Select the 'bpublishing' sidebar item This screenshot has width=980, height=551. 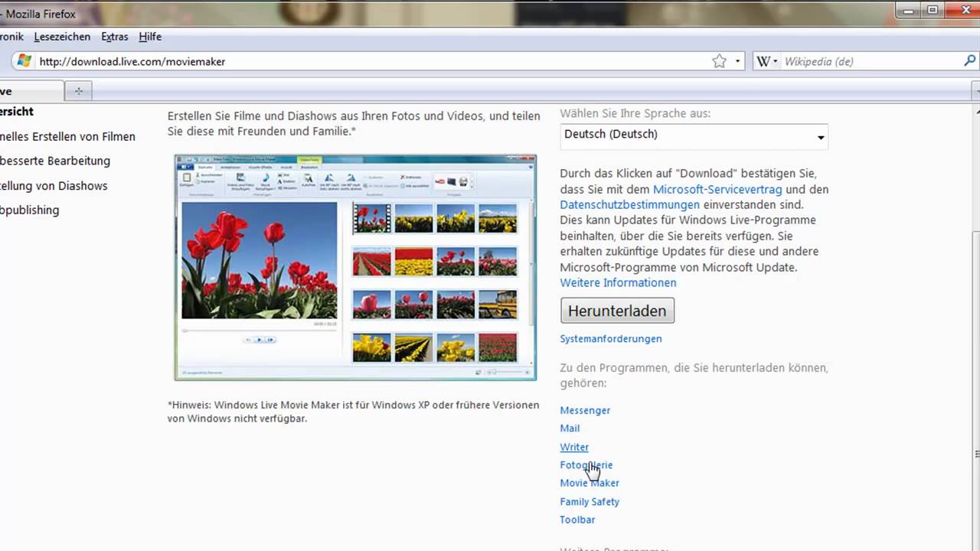pos(30,210)
